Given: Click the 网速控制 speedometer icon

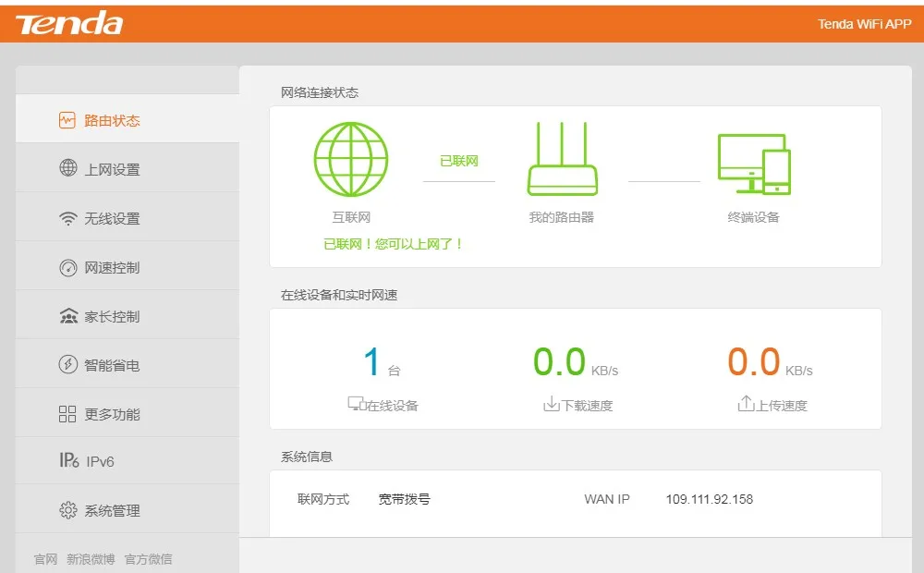Looking at the screenshot, I should (68, 268).
